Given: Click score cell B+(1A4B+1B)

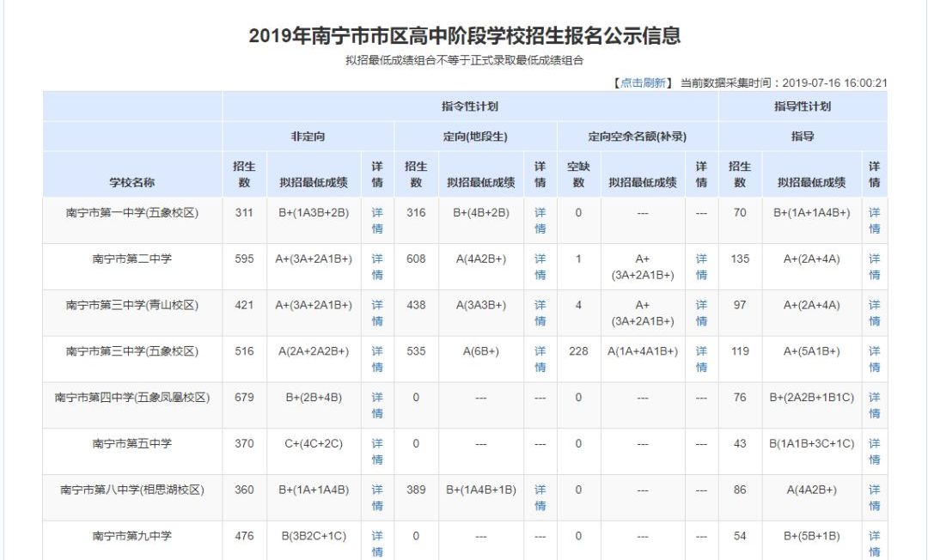Looking at the screenshot, I should coord(480,490).
